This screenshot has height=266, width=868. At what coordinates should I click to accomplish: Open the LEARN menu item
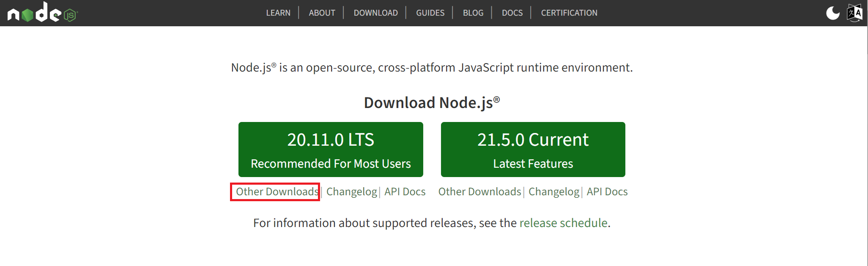278,13
